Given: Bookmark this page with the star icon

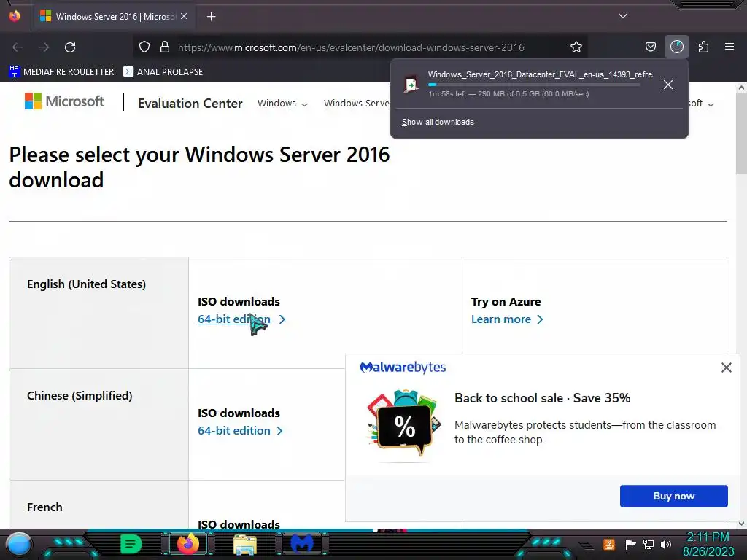Looking at the screenshot, I should click(576, 47).
